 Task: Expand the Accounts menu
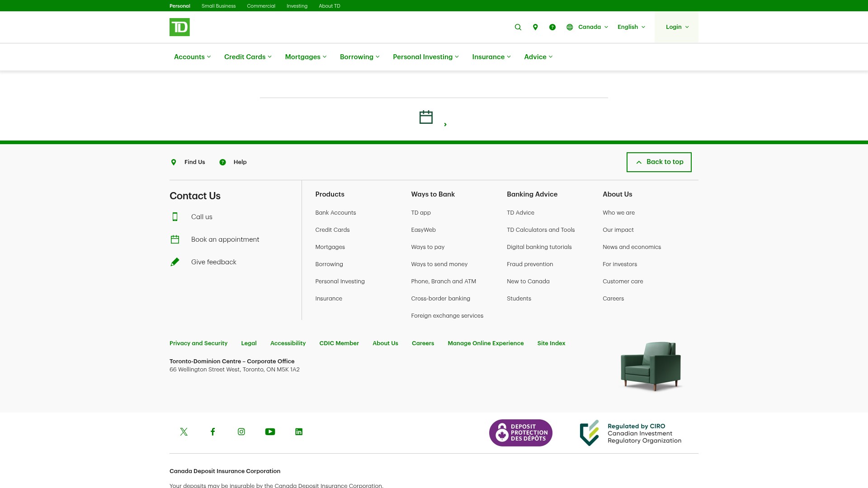pos(192,57)
